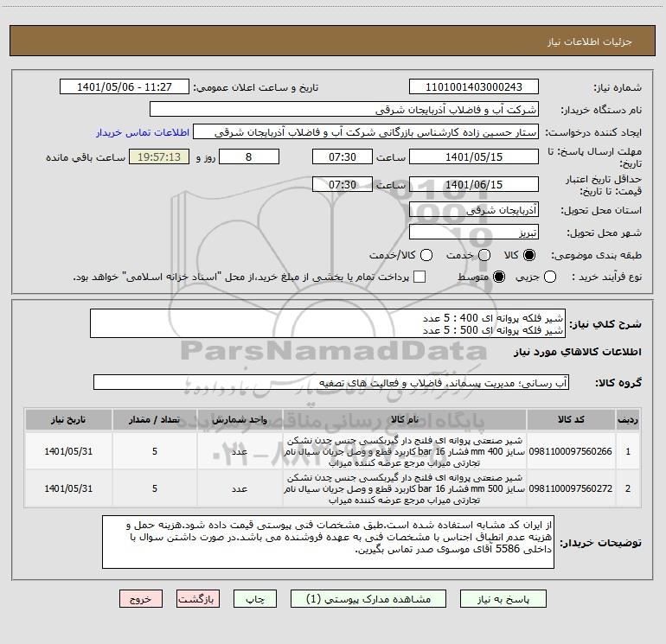Click the price validity date 1401/06/15 field

[x=474, y=184]
